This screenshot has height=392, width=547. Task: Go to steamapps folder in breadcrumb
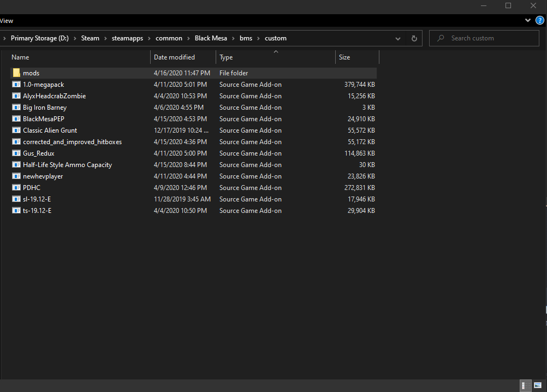pos(127,38)
